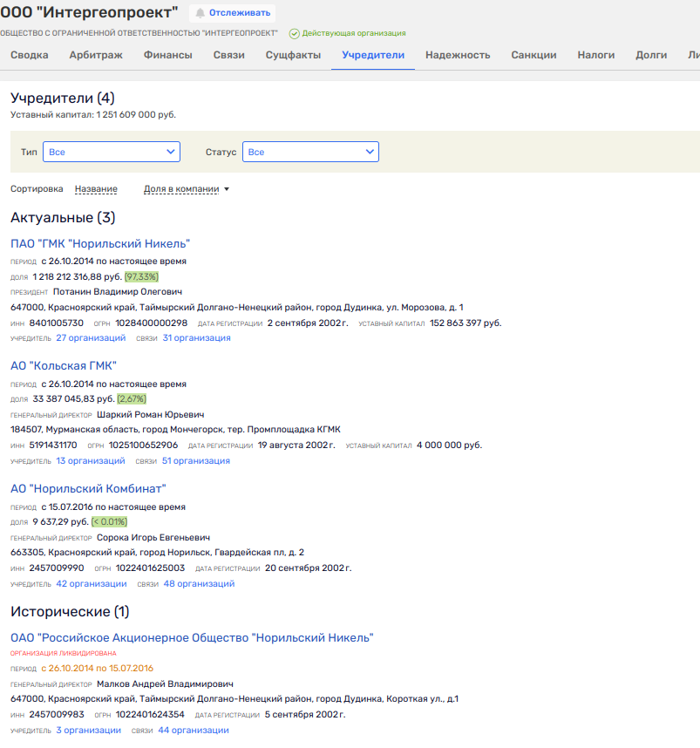Click ОГРН value 1022401624354

tap(150, 715)
